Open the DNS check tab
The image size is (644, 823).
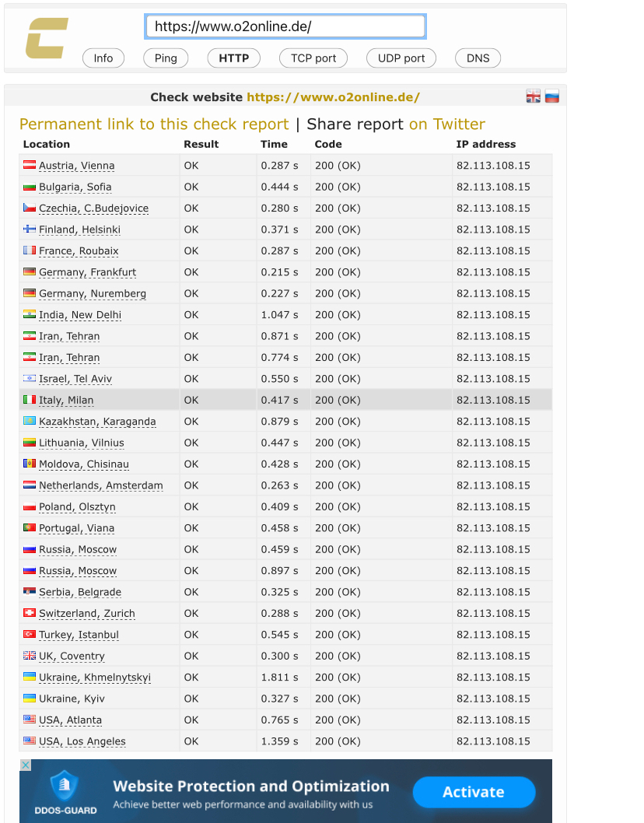coord(478,58)
